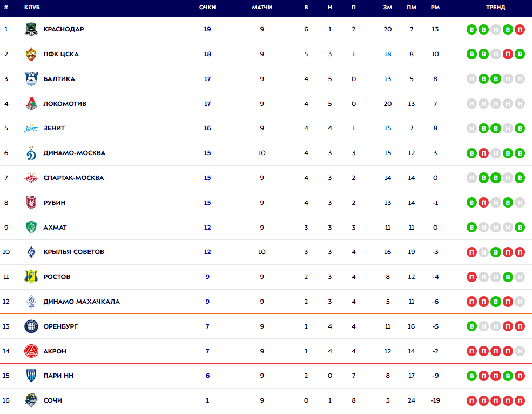Click the Оренбург club name

tap(60, 326)
